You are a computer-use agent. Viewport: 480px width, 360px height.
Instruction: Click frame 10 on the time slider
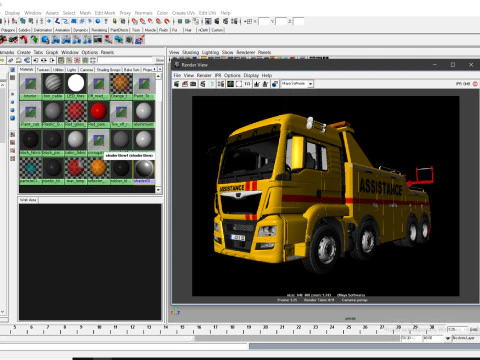pyautogui.click(x=99, y=327)
